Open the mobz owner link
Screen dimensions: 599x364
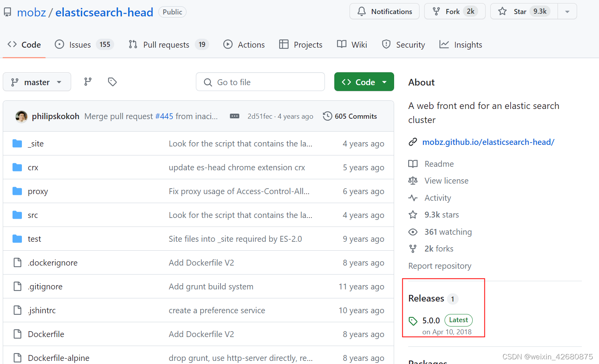[x=32, y=12]
